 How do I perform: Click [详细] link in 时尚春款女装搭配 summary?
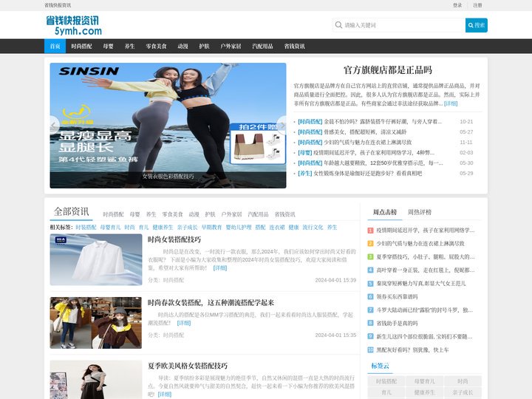click(x=184, y=323)
